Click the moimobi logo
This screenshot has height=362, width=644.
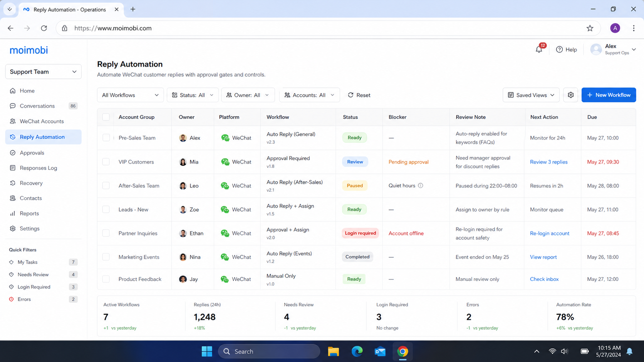click(x=29, y=50)
